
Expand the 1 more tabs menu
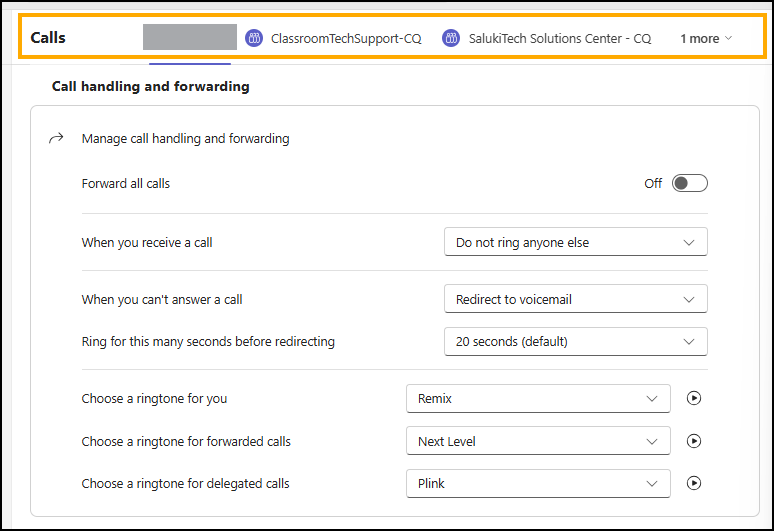[706, 38]
